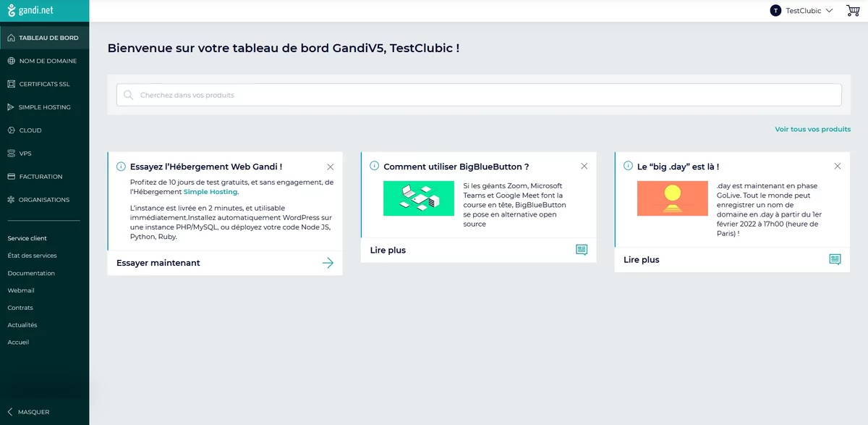Open Documentation link
The width and height of the screenshot is (868, 425).
(31, 273)
